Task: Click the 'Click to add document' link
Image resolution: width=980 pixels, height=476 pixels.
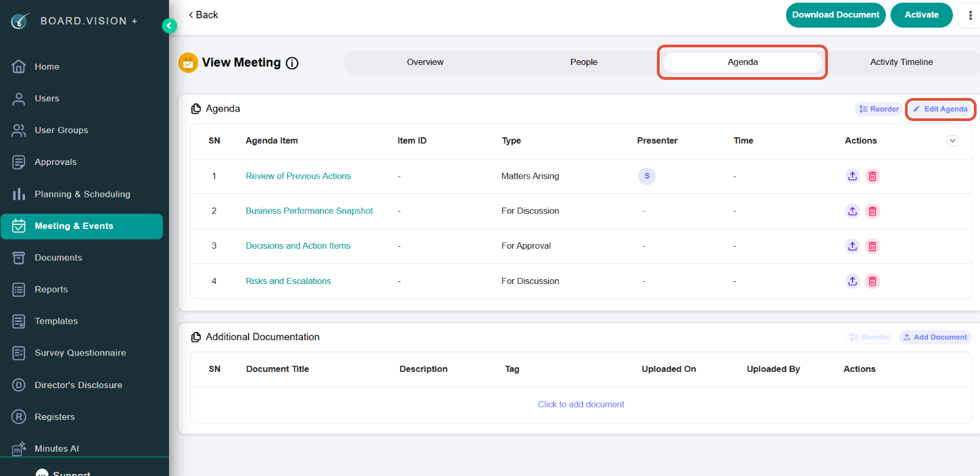Action: [581, 404]
